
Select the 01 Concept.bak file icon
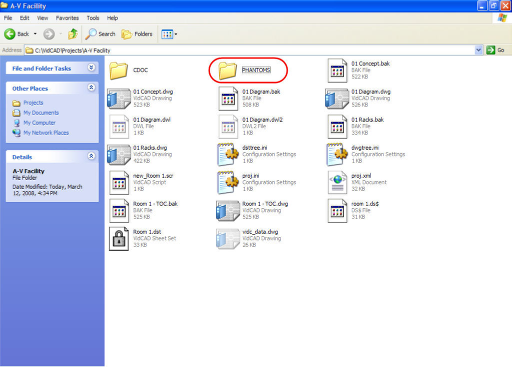click(337, 70)
